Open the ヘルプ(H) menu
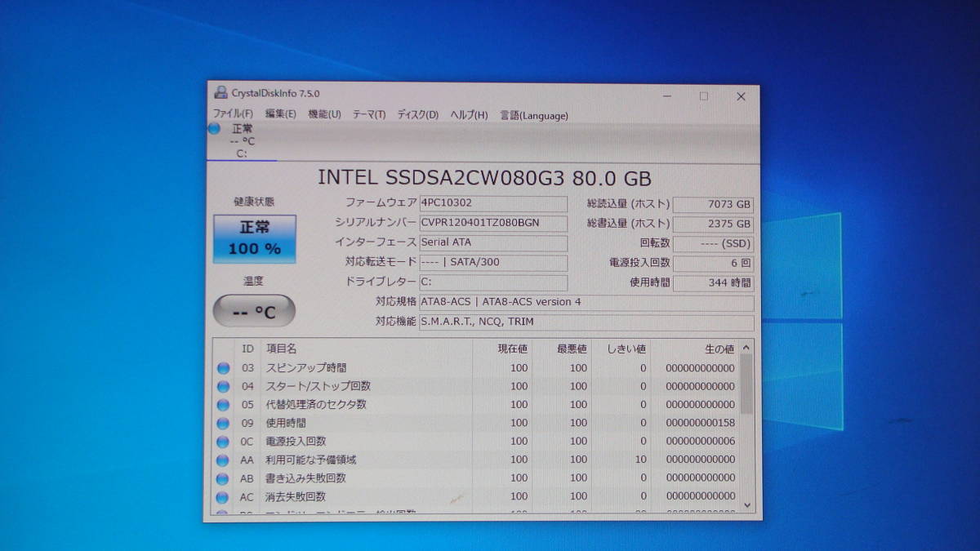 (x=470, y=115)
